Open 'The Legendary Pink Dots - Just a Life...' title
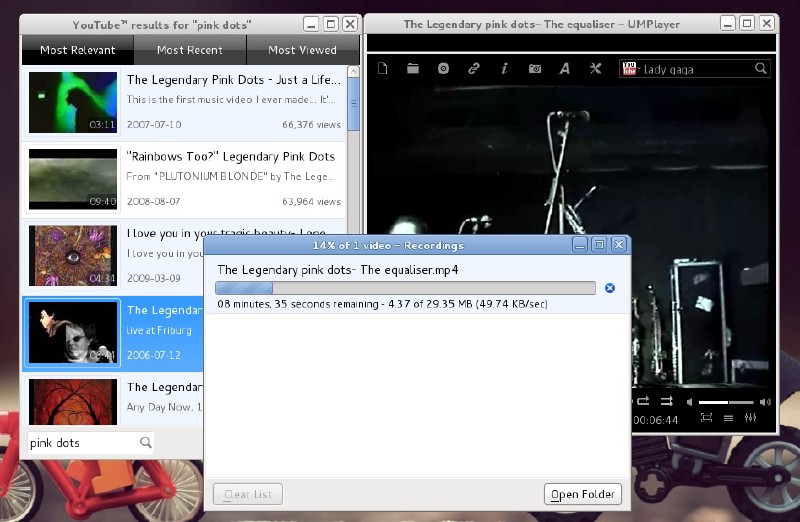This screenshot has width=800, height=522. 234,80
